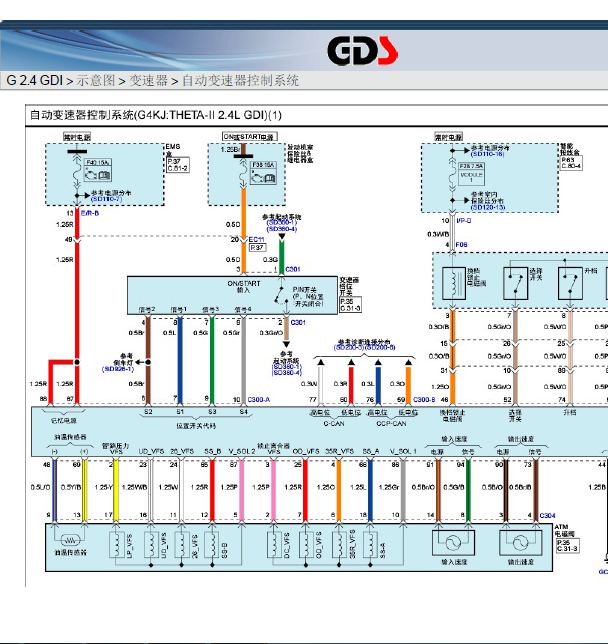
Task: Click the F28 7.5A MODULE 1 fuse box
Action: [x=471, y=175]
